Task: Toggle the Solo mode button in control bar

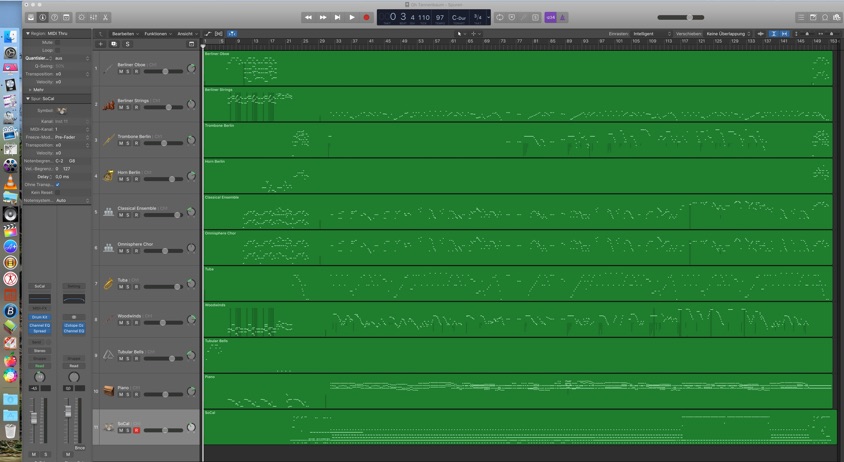Action: (535, 17)
